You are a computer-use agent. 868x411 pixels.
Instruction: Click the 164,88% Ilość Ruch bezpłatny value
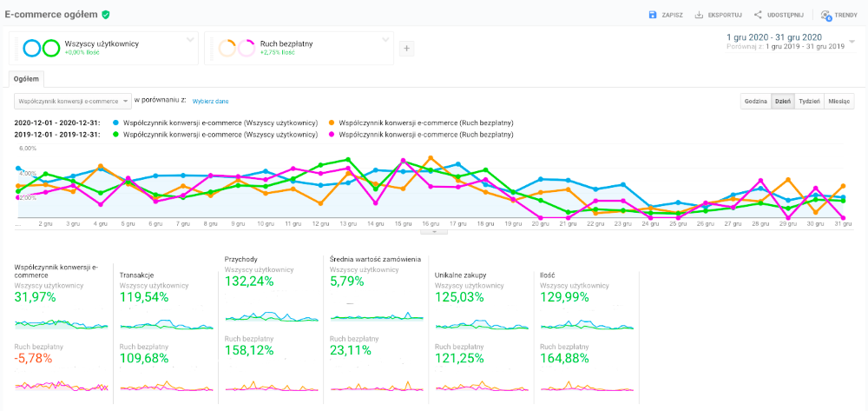coord(565,358)
